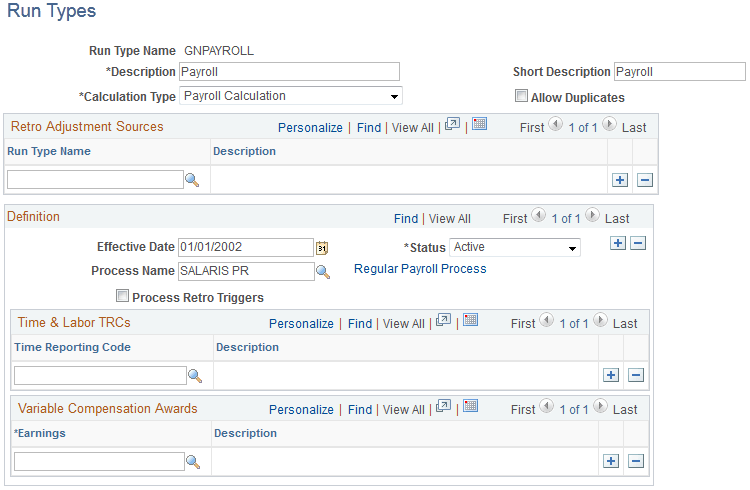
Task: Add row in Variable Compensation Awards
Action: 611,461
